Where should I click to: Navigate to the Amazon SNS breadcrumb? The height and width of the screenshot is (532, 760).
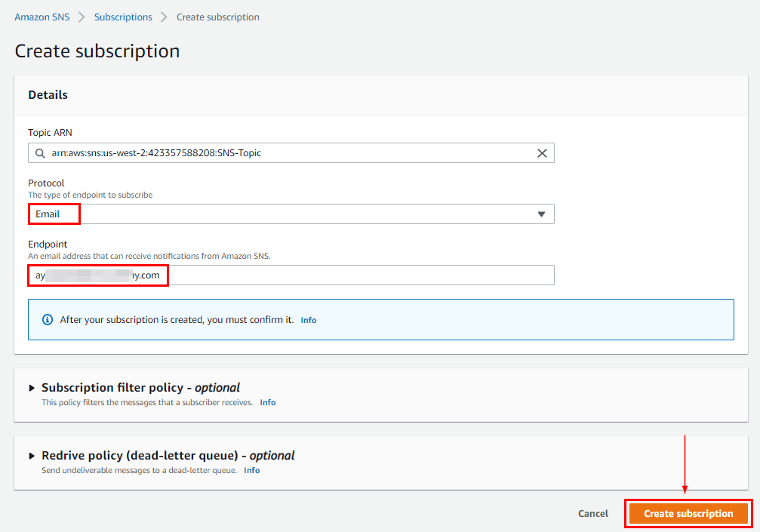[x=42, y=17]
